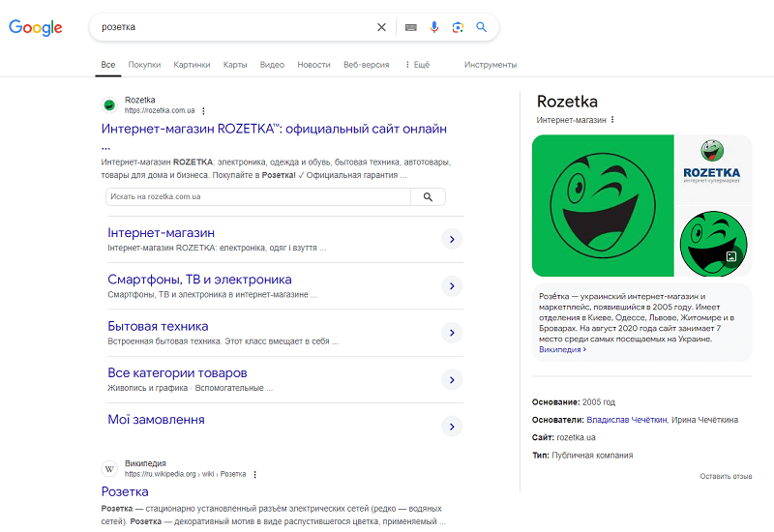
Task: Open the on-screen keyboard icon
Action: click(x=410, y=28)
